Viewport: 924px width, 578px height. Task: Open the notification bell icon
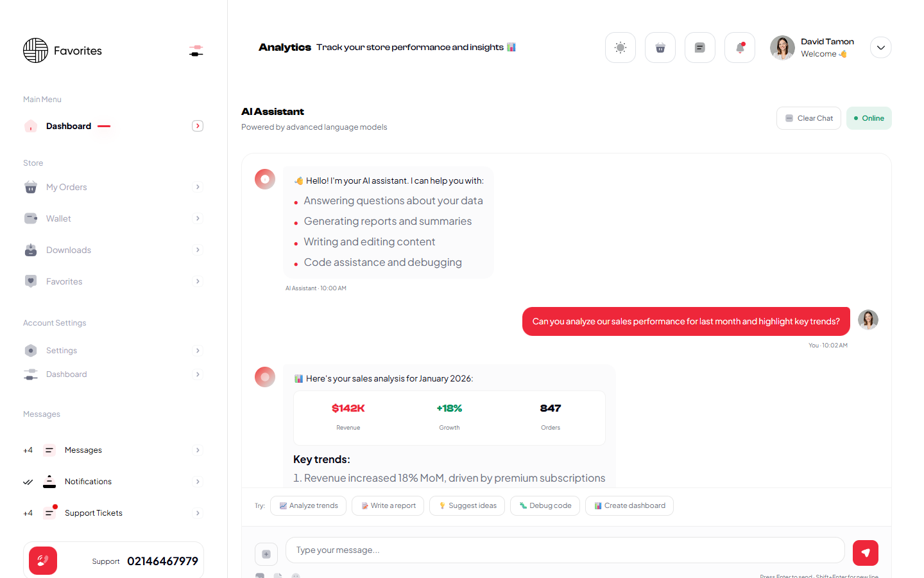point(739,48)
